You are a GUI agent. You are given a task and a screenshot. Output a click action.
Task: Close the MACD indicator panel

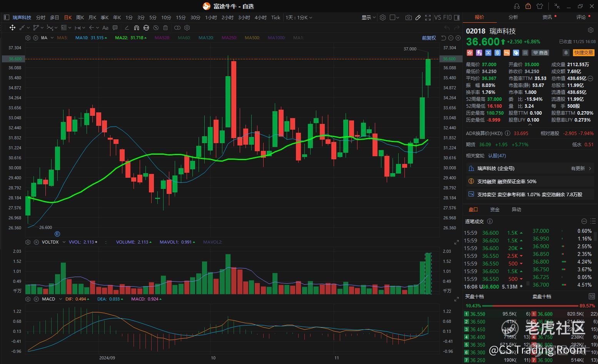(x=36, y=299)
